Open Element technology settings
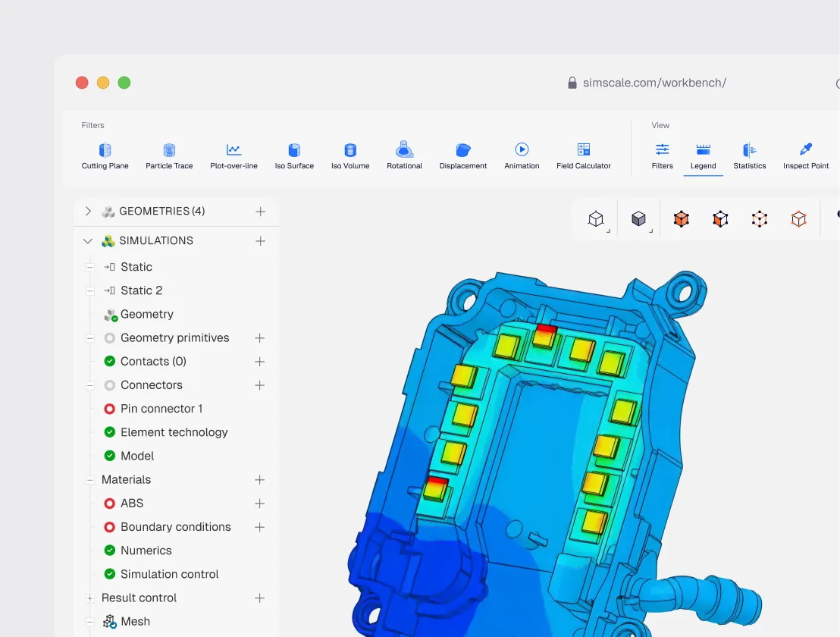 click(x=174, y=432)
